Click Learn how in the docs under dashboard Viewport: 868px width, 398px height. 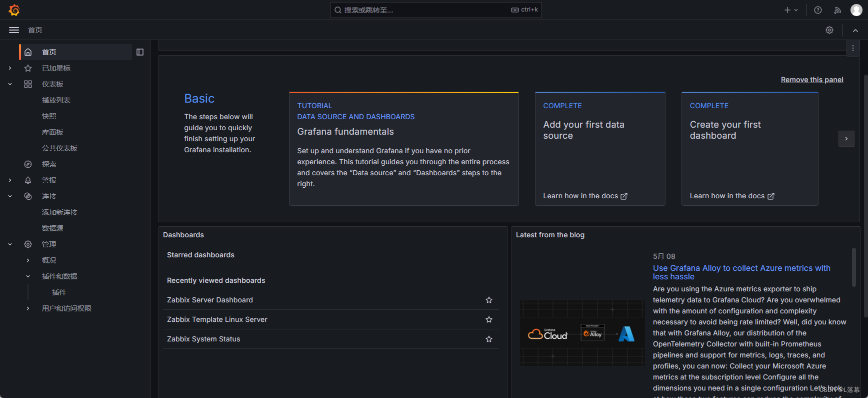point(732,196)
